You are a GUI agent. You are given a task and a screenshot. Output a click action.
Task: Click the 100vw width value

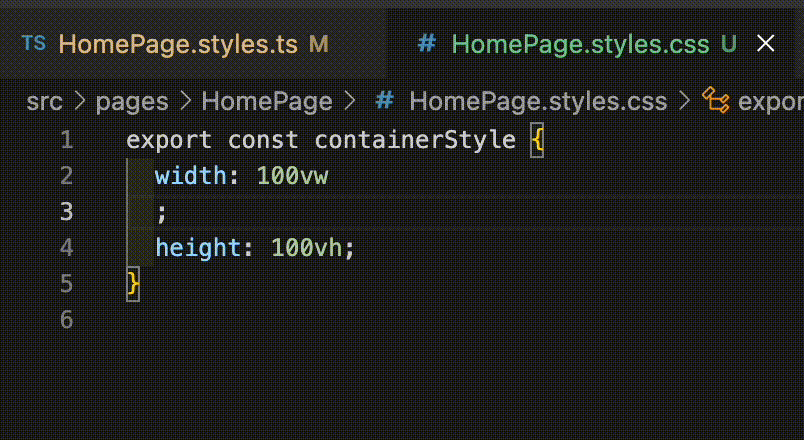(x=292, y=176)
